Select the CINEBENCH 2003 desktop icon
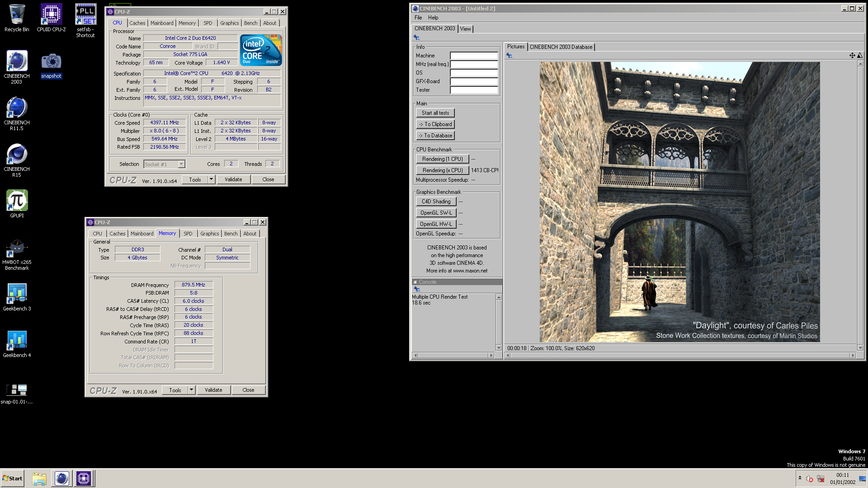Viewport: 868px width, 488px height. [x=17, y=67]
